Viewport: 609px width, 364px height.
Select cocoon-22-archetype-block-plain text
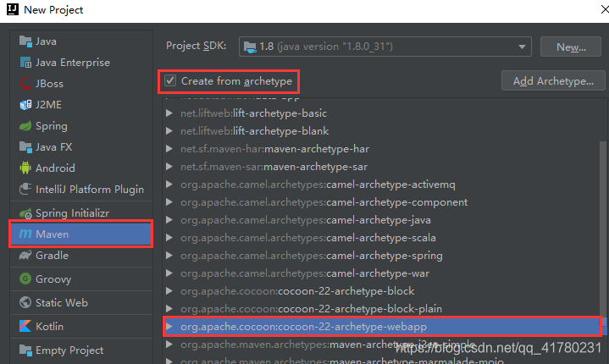[x=360, y=309]
